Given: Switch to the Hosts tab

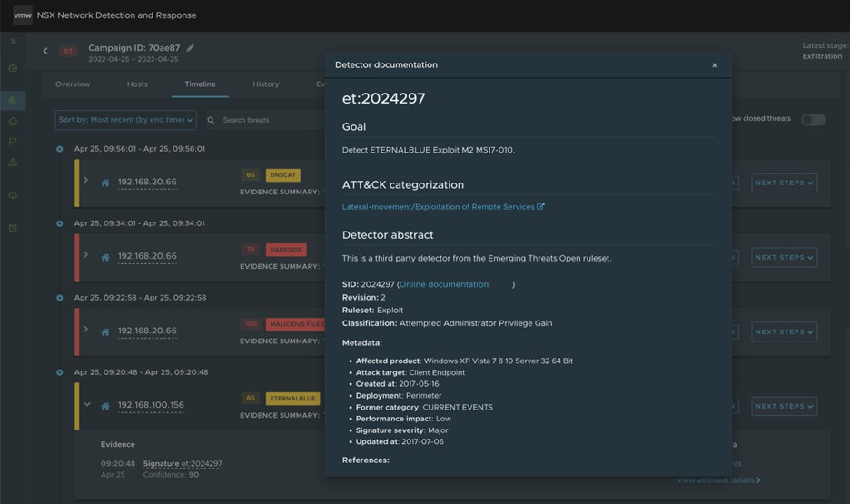Looking at the screenshot, I should (x=137, y=84).
